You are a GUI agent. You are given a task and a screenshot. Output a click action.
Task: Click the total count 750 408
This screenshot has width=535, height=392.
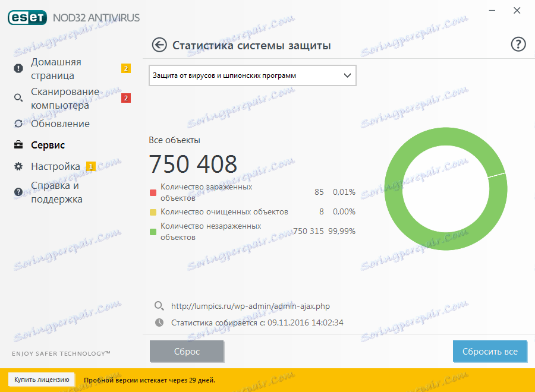tap(193, 164)
